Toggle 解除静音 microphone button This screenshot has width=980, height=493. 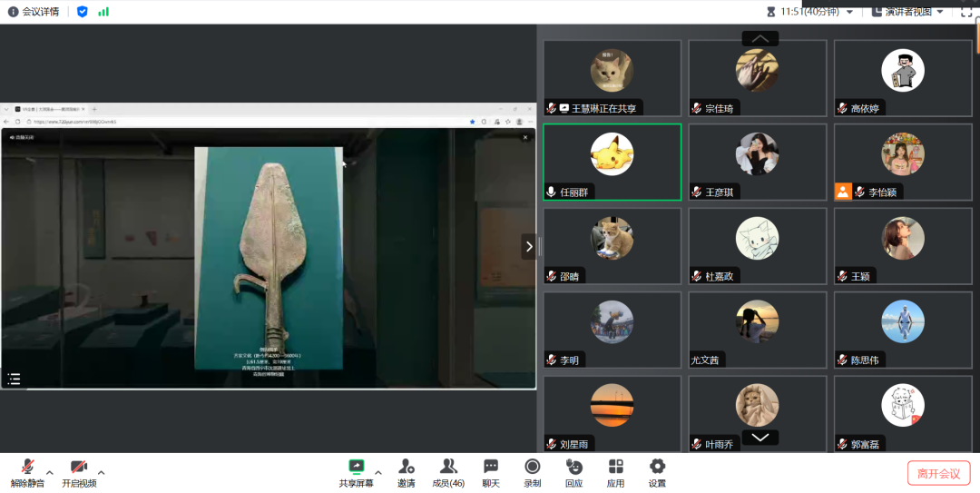27,467
